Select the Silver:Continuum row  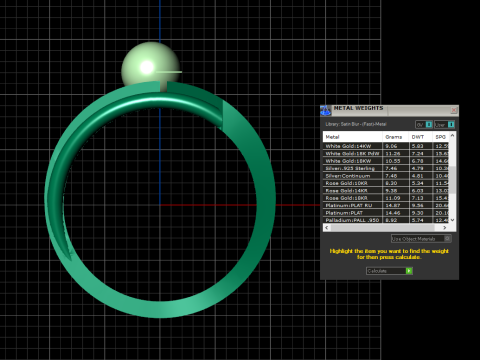pos(386,176)
